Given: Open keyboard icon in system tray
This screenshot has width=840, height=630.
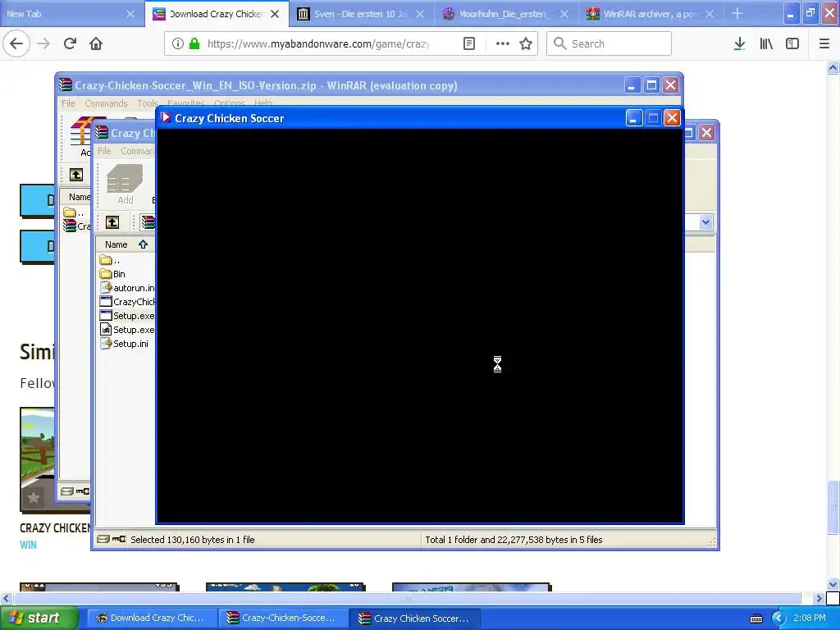Looking at the screenshot, I should click(756, 619).
